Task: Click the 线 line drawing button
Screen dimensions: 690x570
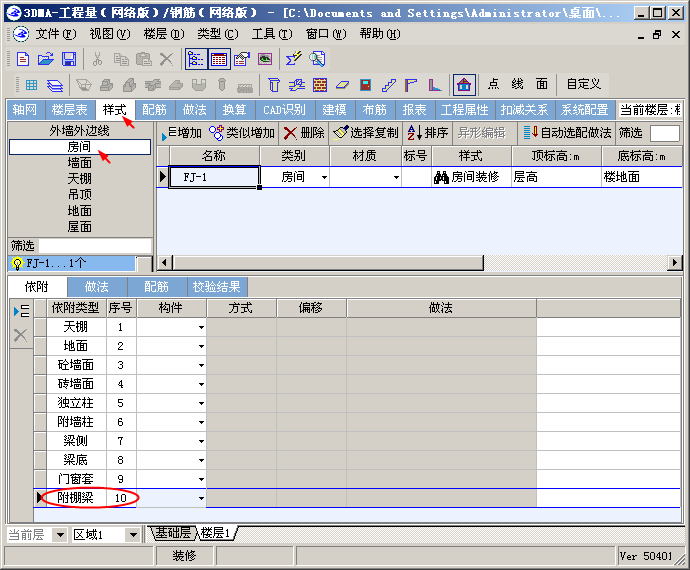Action: pos(518,84)
